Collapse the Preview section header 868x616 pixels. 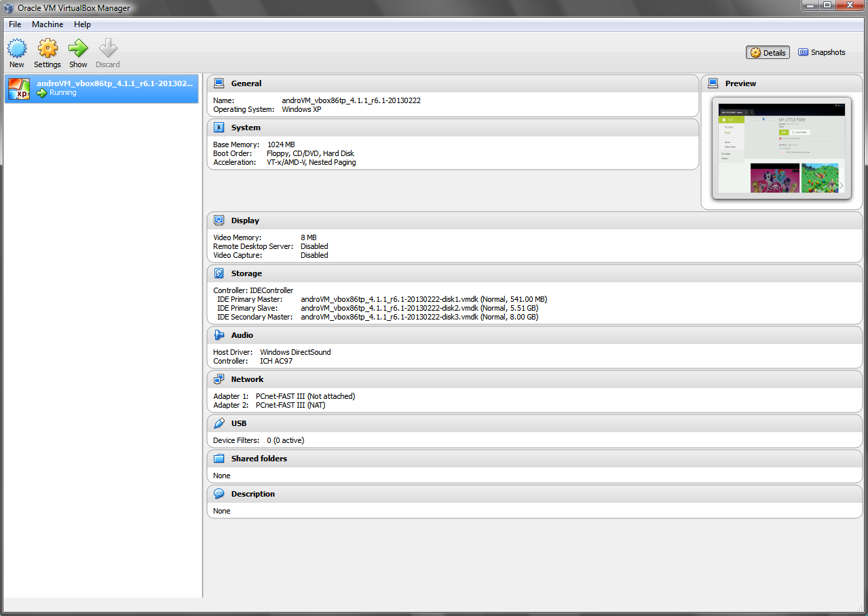point(782,83)
